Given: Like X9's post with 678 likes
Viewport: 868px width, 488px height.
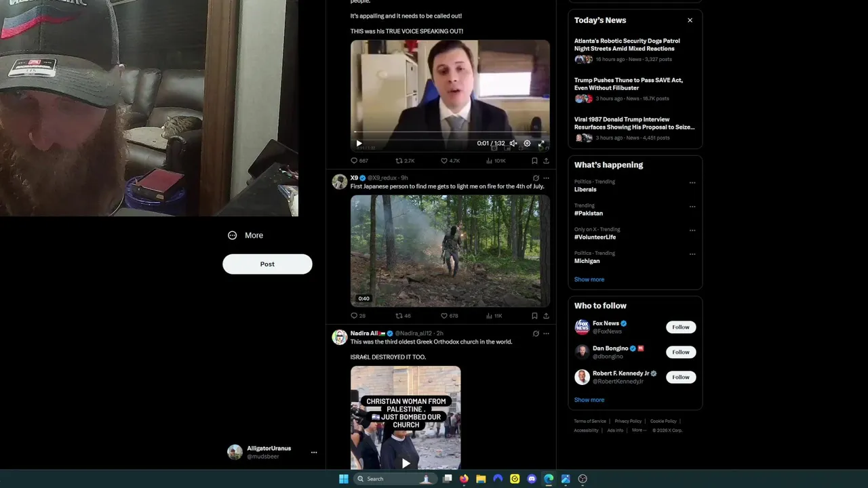Looking at the screenshot, I should pos(450,316).
